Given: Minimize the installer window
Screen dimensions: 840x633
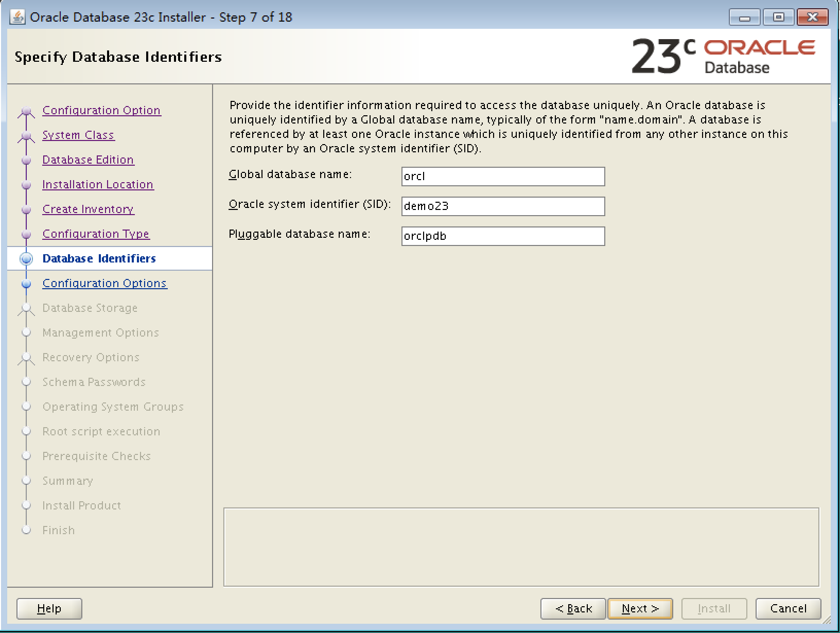Looking at the screenshot, I should point(745,17).
